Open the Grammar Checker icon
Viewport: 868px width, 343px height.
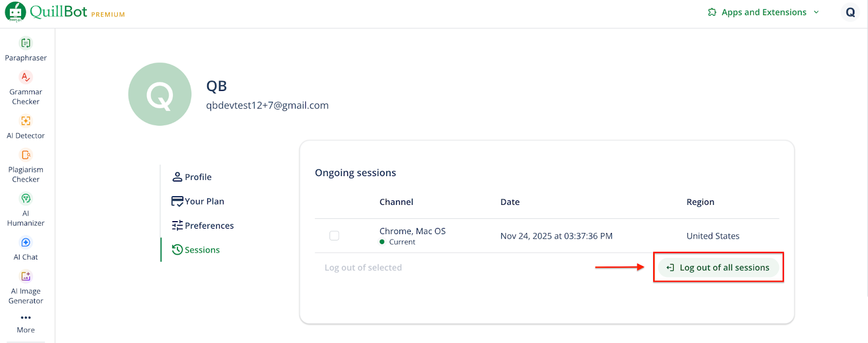tap(25, 77)
